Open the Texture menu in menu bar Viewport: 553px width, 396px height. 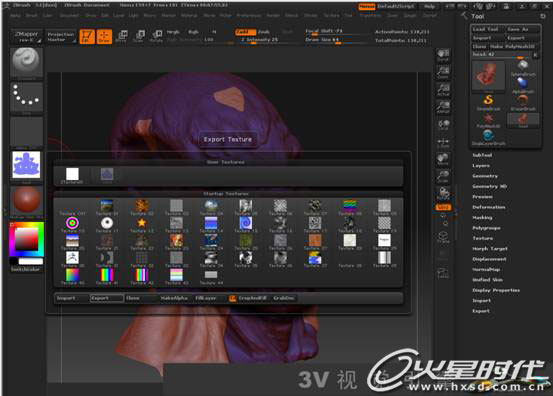331,16
